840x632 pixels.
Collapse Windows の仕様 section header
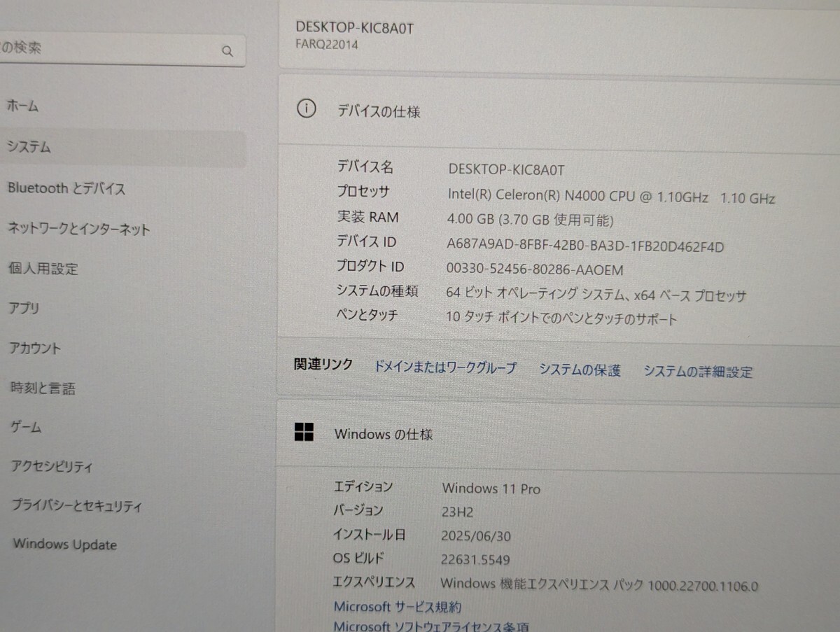(559, 434)
